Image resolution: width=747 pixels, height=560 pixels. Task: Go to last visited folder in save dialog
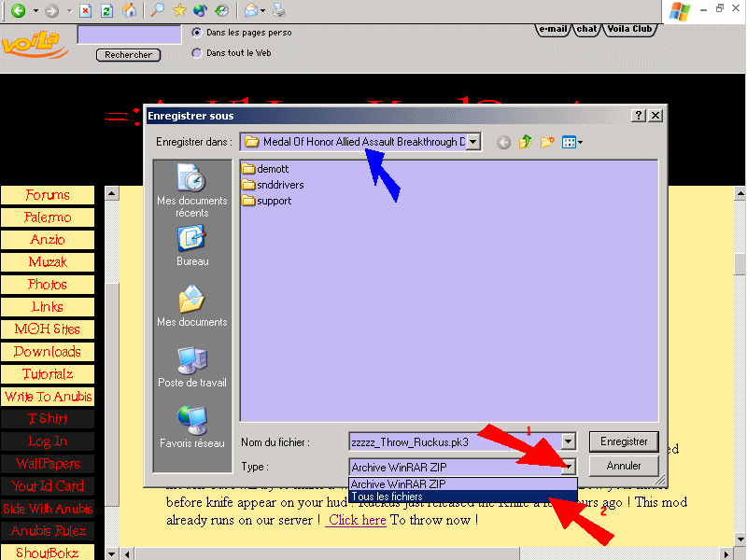pyautogui.click(x=503, y=142)
